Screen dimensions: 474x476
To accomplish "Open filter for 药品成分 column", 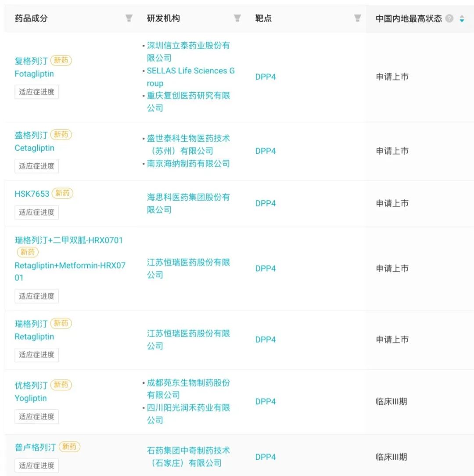I will point(129,18).
